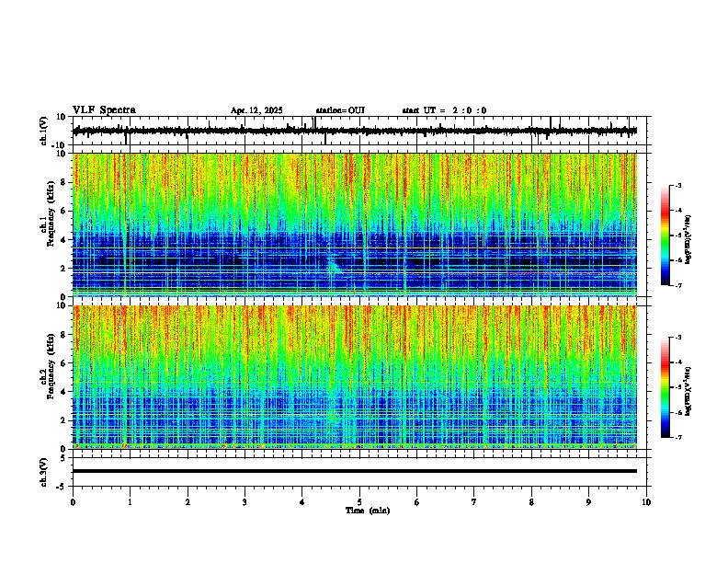Click the "Time (min)" axis label

pos(368,511)
